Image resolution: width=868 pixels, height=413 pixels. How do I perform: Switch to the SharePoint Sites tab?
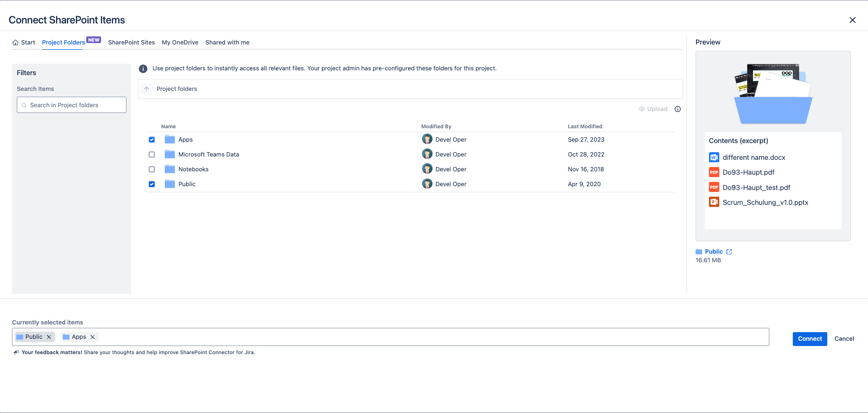[x=131, y=43]
